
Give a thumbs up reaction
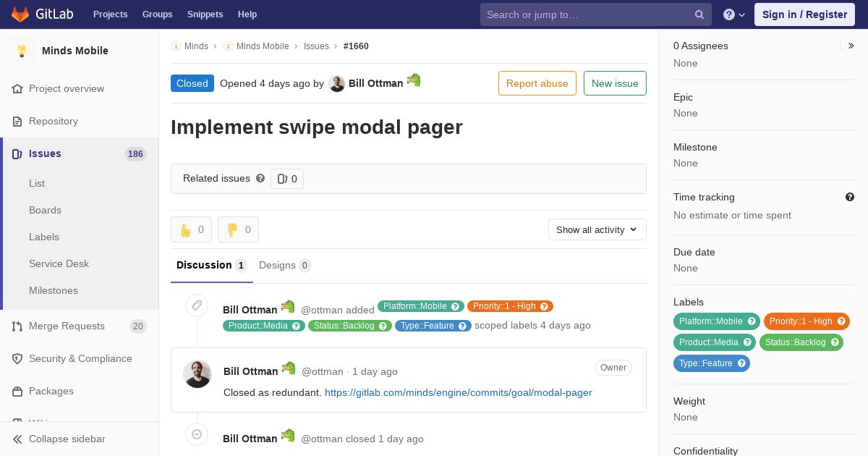[x=191, y=229]
